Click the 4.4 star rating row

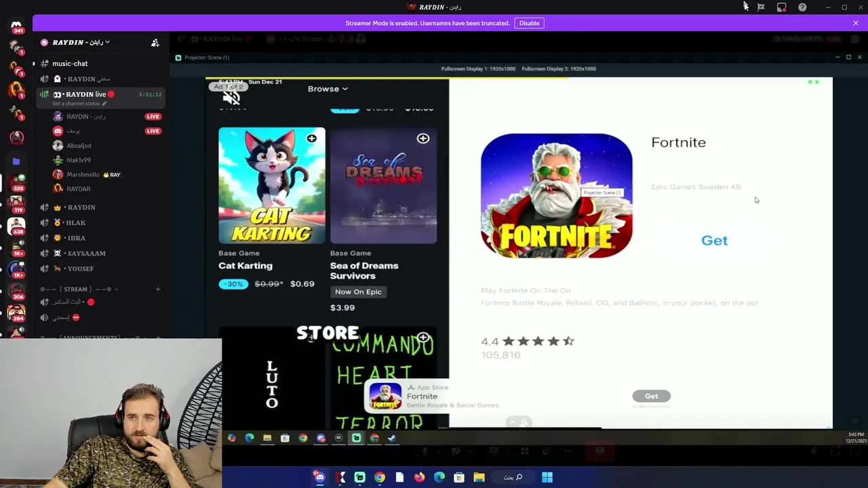coord(528,341)
